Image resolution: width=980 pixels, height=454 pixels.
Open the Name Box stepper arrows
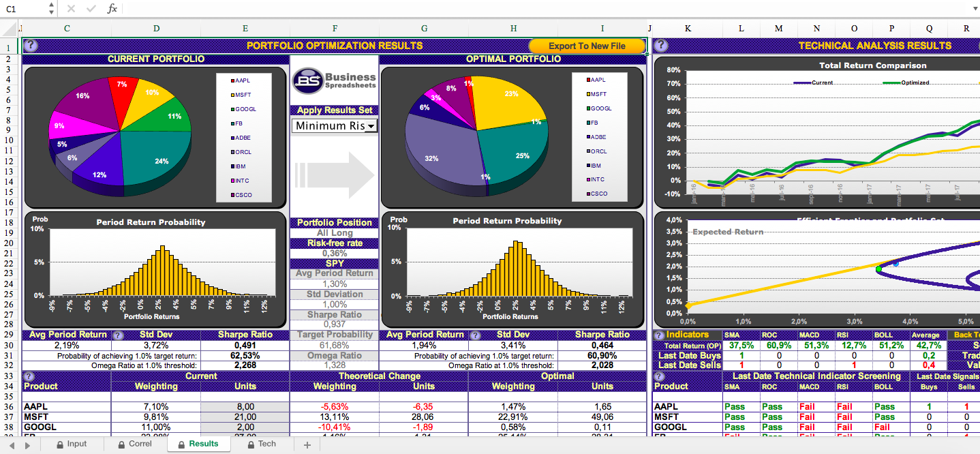[52, 9]
